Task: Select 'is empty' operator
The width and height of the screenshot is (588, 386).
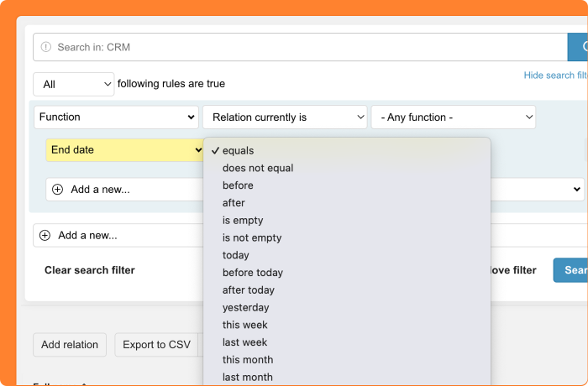Action: pos(243,221)
